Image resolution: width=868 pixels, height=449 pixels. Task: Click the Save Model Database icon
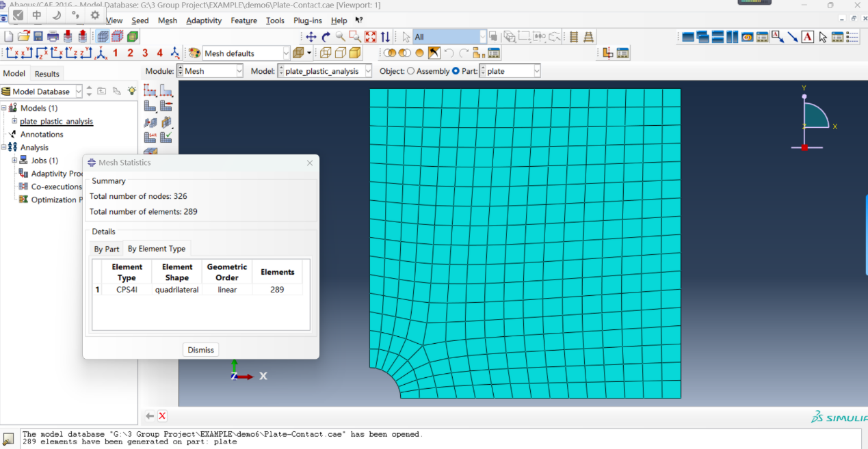point(38,37)
